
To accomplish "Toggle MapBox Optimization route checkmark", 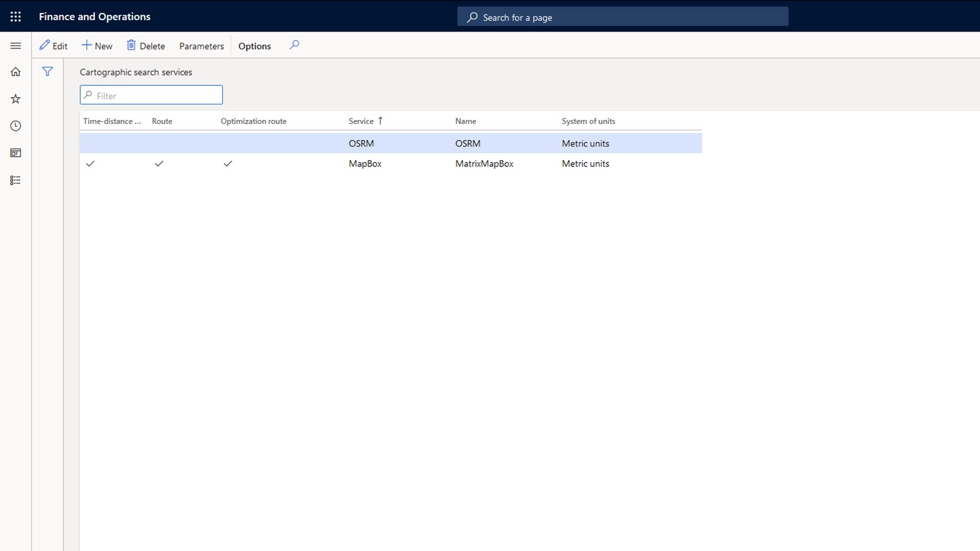I will [x=228, y=164].
